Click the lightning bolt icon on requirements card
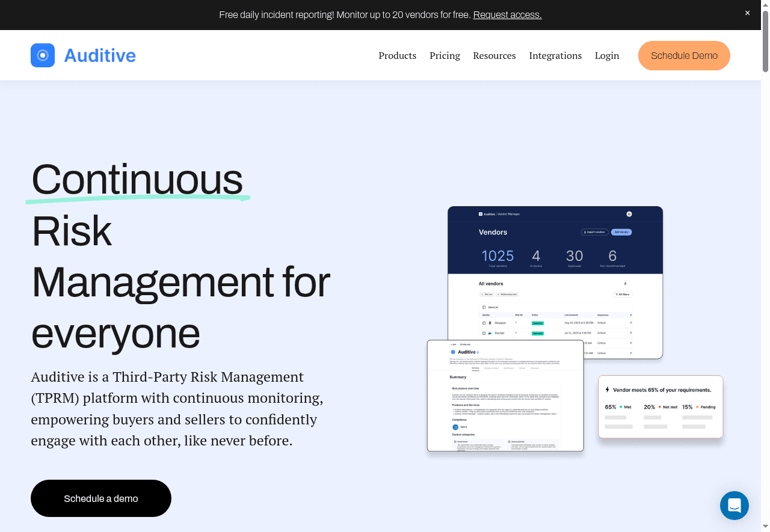770x532 pixels. (x=608, y=390)
